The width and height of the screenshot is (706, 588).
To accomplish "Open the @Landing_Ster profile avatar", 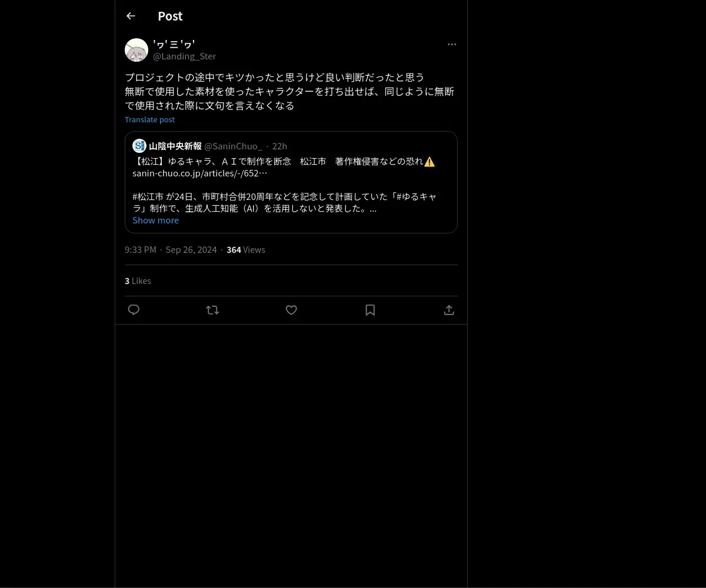I will click(x=136, y=50).
